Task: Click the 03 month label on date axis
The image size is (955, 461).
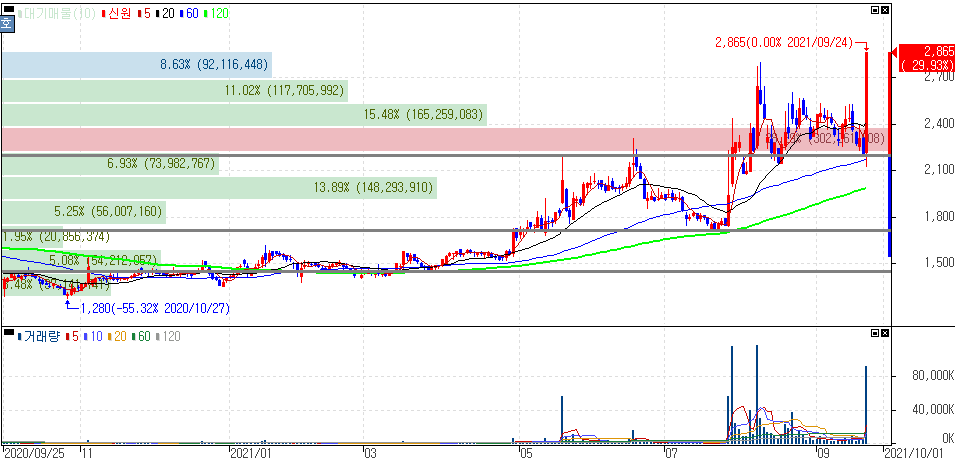Action: [x=370, y=453]
